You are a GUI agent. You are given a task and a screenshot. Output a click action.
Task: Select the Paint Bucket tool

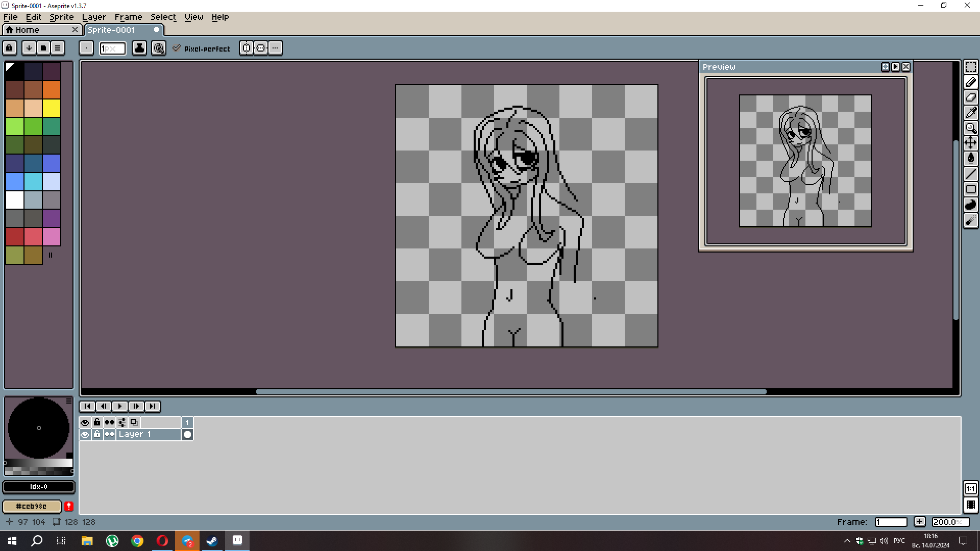pos(970,158)
